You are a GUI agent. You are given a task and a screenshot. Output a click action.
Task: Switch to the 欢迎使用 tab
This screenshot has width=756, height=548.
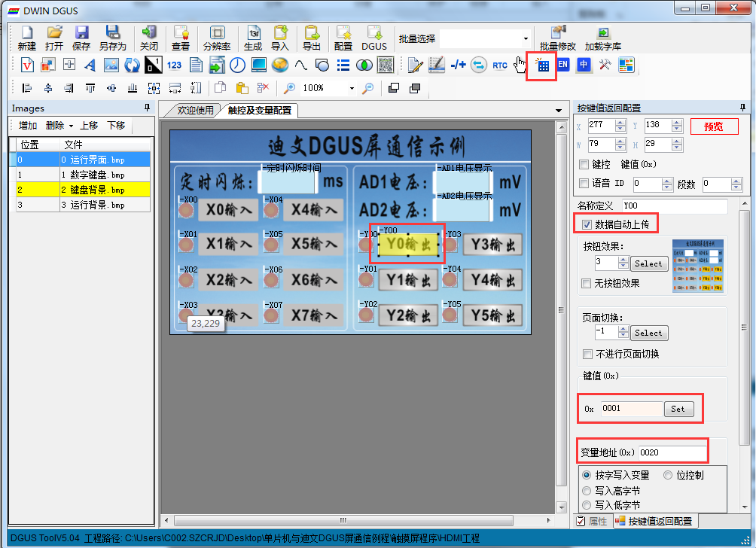point(195,111)
